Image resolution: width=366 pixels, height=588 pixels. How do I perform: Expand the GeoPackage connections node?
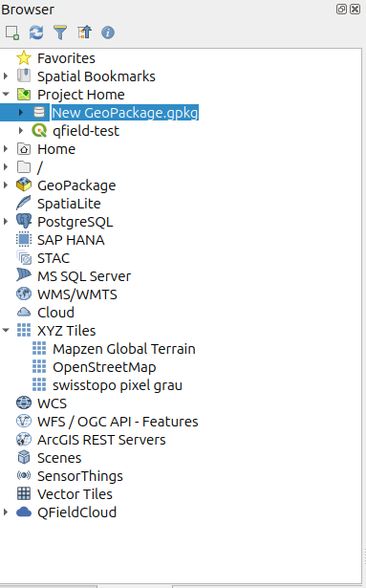(6, 185)
